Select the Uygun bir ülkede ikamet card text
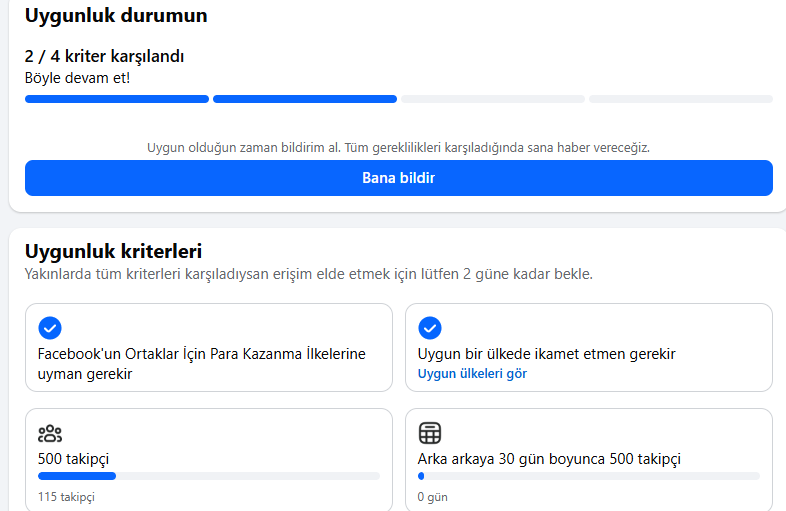The image size is (786, 511). point(546,354)
